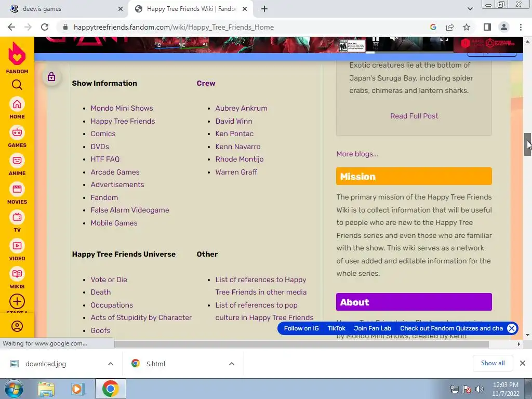Click the vertical scrollbar thumb
The width and height of the screenshot is (532, 399).
pyautogui.click(x=527, y=144)
